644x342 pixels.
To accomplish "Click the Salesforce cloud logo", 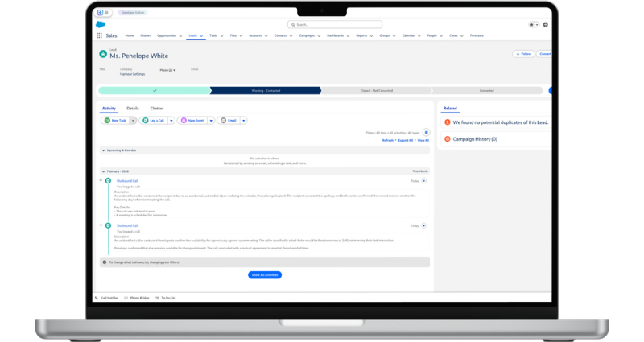I will coord(101,25).
